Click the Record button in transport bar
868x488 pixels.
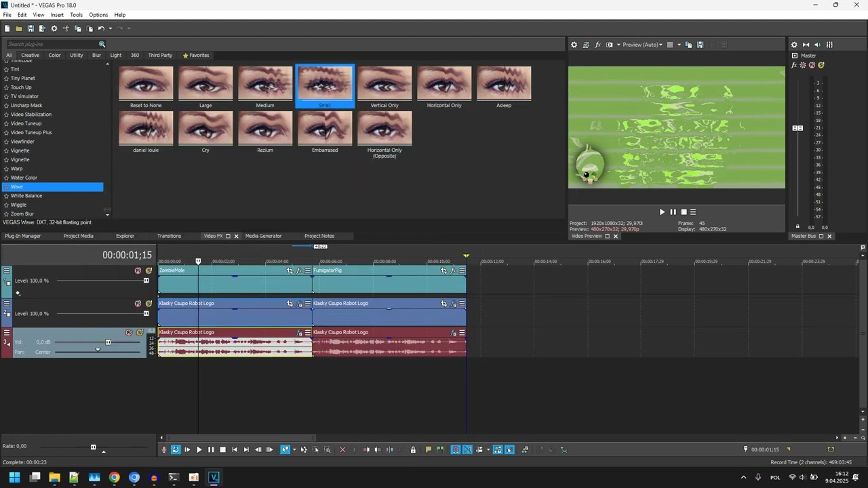tap(164, 449)
